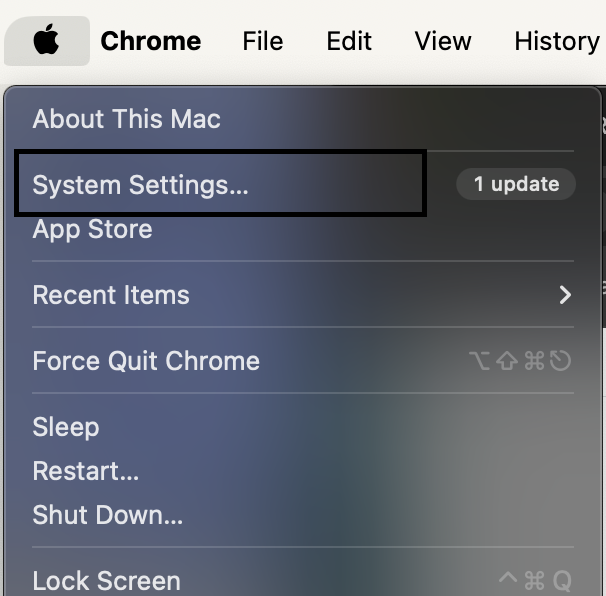Click the Lock Screen shortcut symbols
This screenshot has height=596, width=606.
click(x=535, y=581)
